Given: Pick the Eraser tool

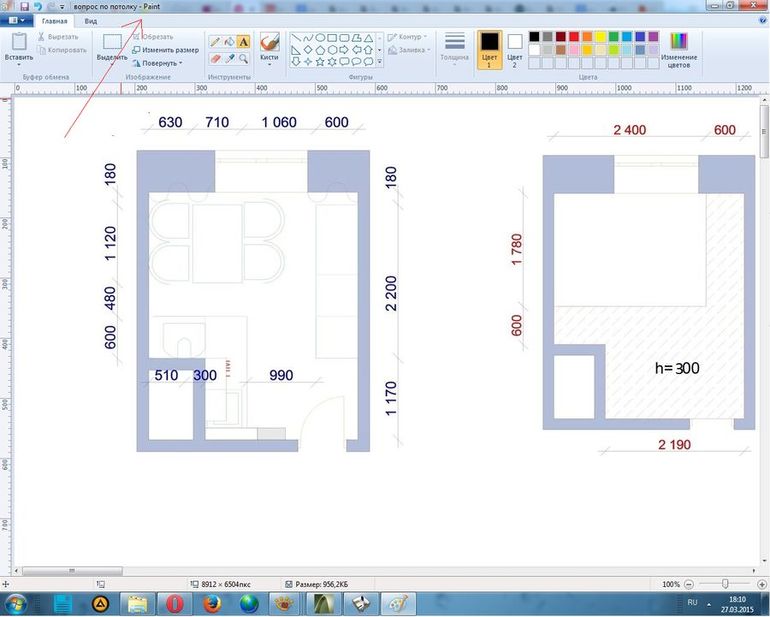Looking at the screenshot, I should tap(215, 59).
